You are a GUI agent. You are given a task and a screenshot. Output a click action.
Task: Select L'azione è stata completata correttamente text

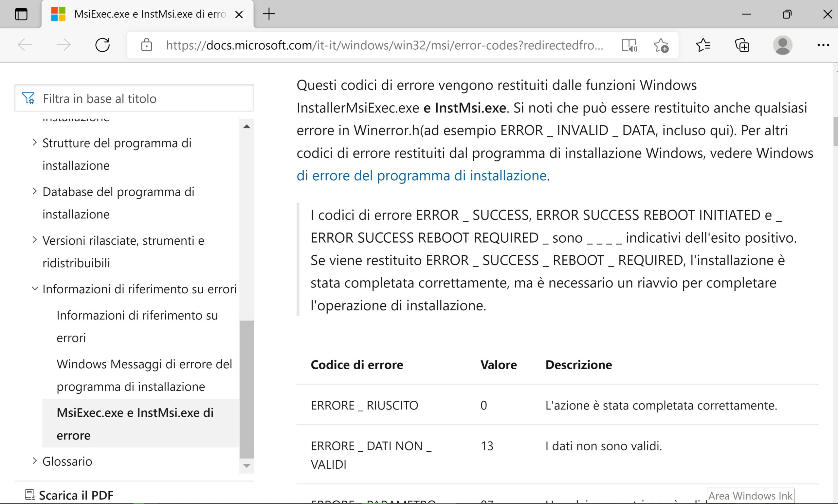coord(661,405)
